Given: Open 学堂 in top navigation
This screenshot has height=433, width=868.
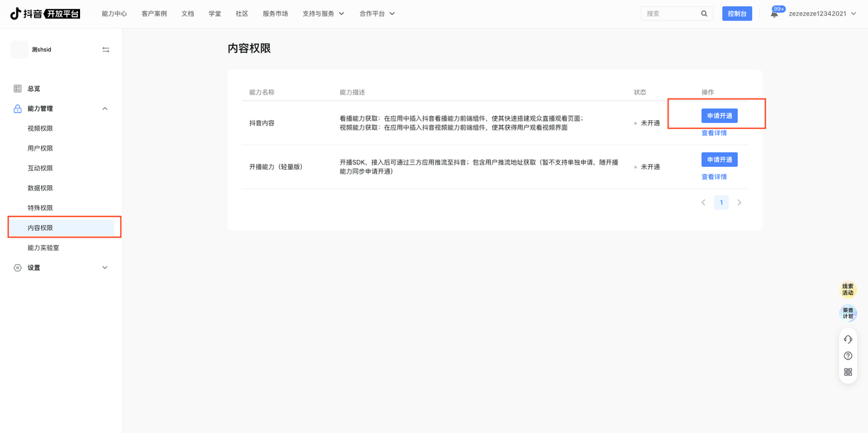Looking at the screenshot, I should click(x=215, y=14).
